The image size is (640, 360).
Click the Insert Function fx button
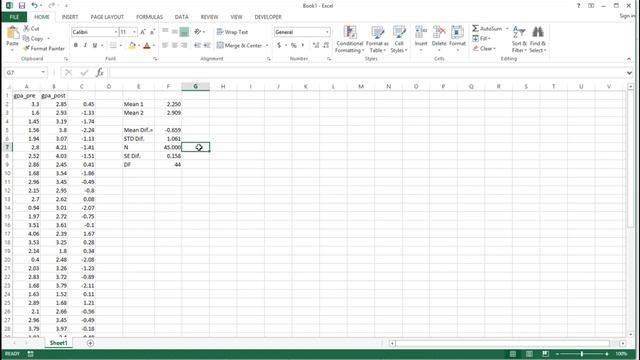pyautogui.click(x=100, y=72)
